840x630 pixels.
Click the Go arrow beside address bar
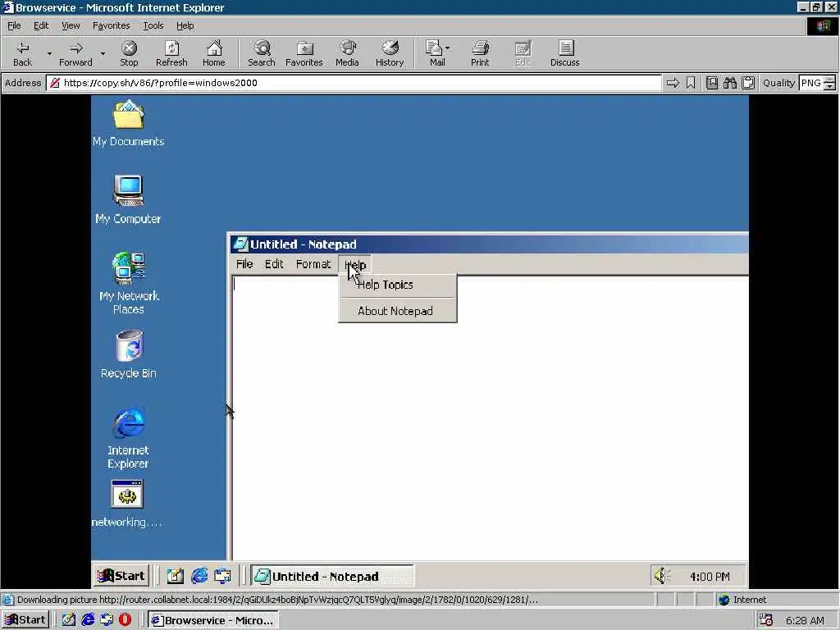pyautogui.click(x=673, y=83)
